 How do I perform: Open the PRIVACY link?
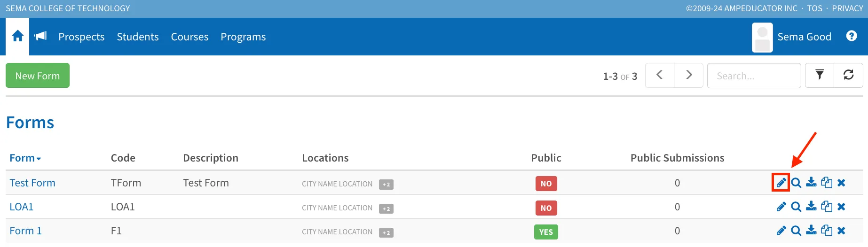coord(847,8)
